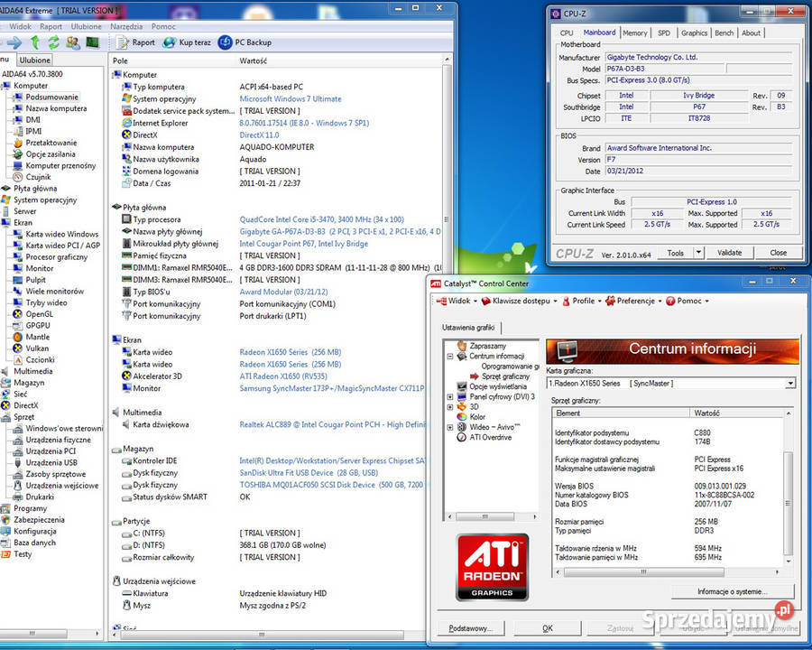812x650 pixels.
Task: Expand Panel cyfrowy (DVI) 3 node
Action: (x=450, y=396)
